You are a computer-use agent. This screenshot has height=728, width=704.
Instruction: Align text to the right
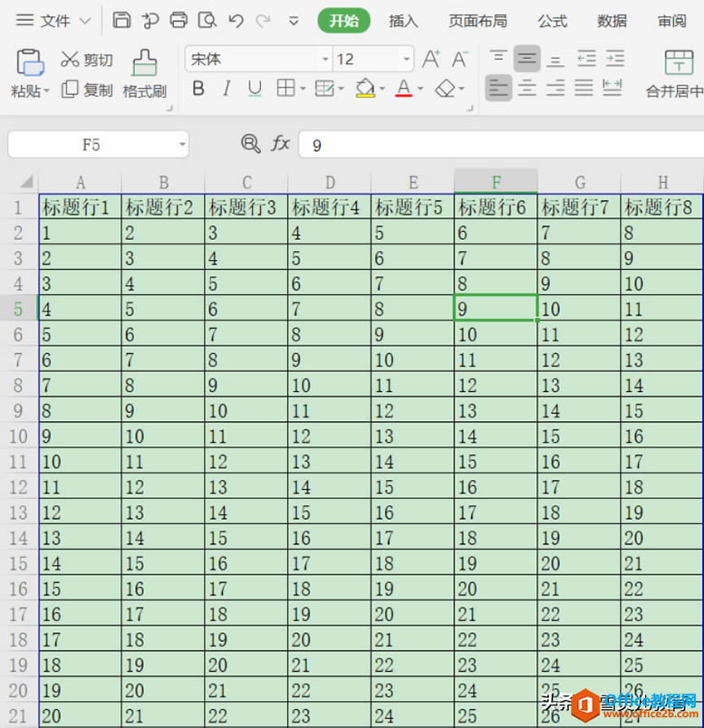(555, 88)
